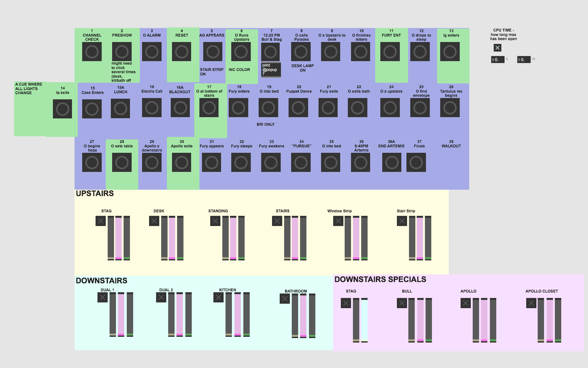588x368 pixels.
Task: Fire cue 4 RESET button
Action: (182, 52)
